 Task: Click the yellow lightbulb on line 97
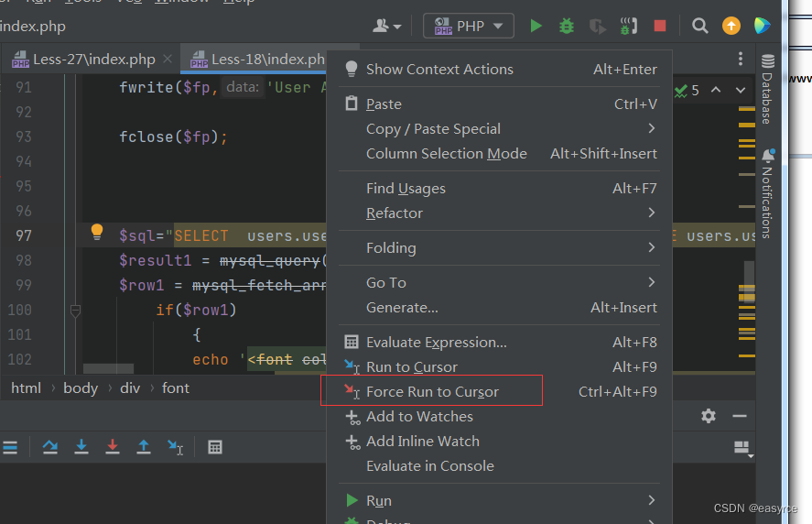97,233
